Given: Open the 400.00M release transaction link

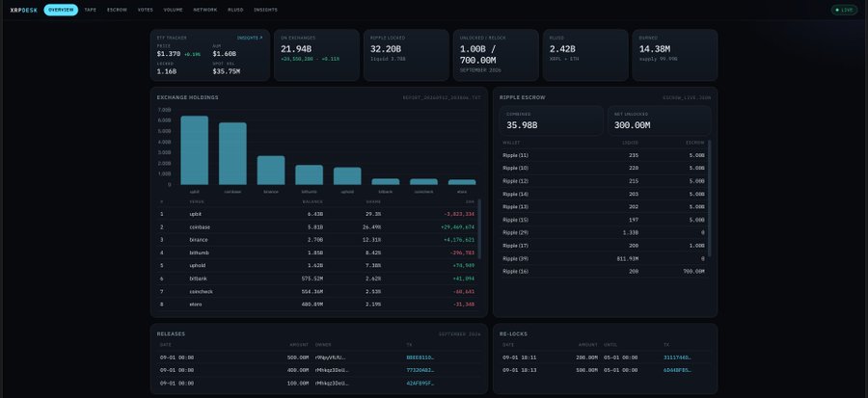Looking at the screenshot, I should 420,370.
